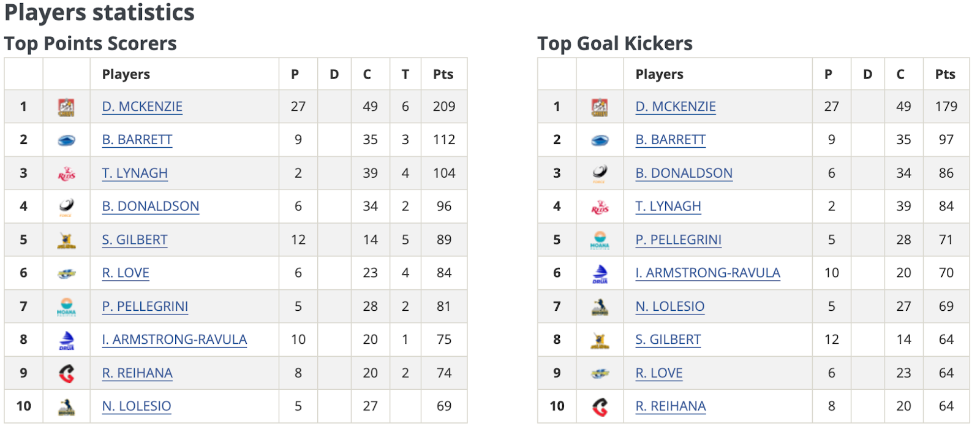The image size is (980, 434).
Task: Select N. LOLESIO in Top Goal Kickers table
Action: tap(670, 306)
